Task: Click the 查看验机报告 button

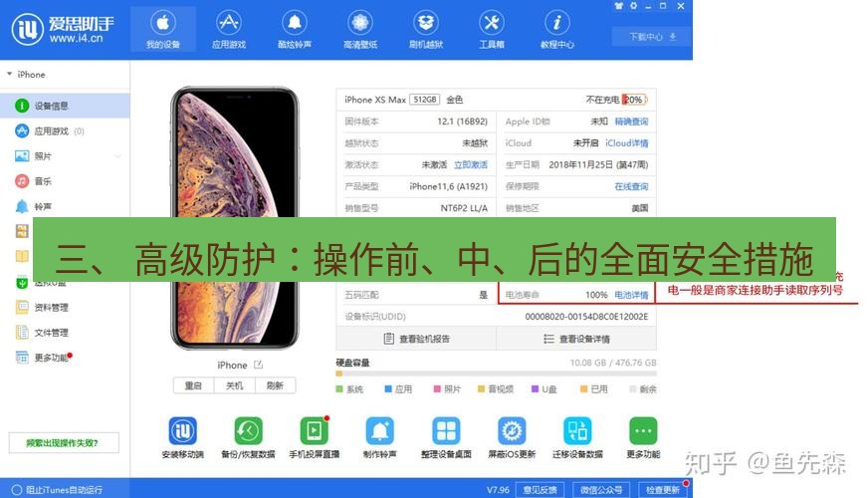Action: click(x=416, y=339)
